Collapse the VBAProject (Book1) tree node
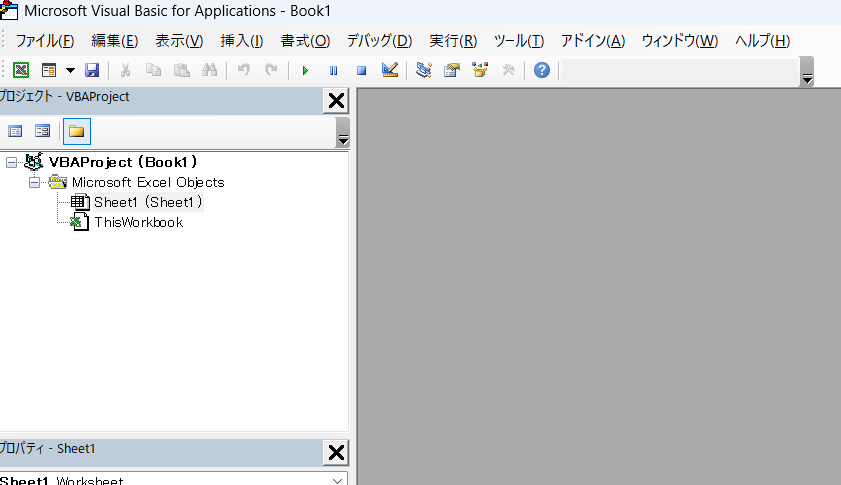This screenshot has width=841, height=485. pyautogui.click(x=11, y=163)
